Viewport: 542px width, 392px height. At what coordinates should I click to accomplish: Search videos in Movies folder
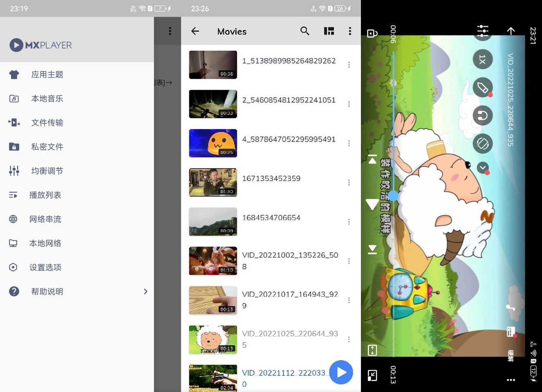305,31
